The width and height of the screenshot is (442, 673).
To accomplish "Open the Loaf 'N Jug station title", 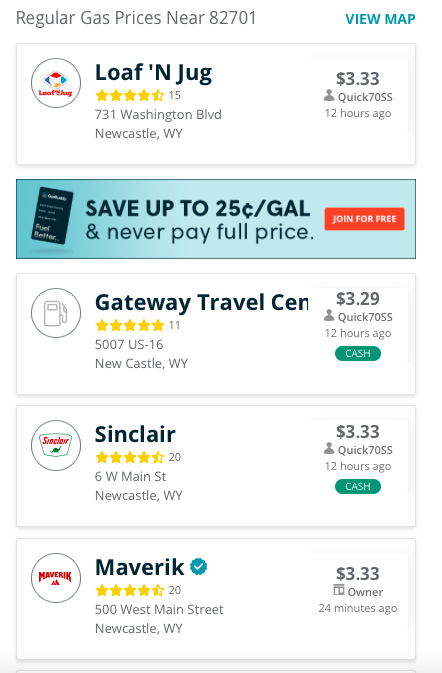I will coord(153,73).
